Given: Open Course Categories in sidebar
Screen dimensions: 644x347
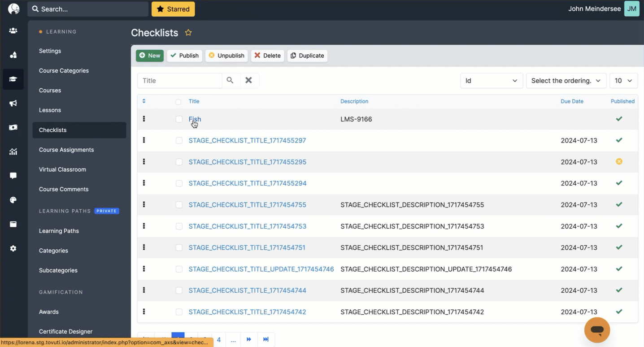Looking at the screenshot, I should click(x=64, y=70).
